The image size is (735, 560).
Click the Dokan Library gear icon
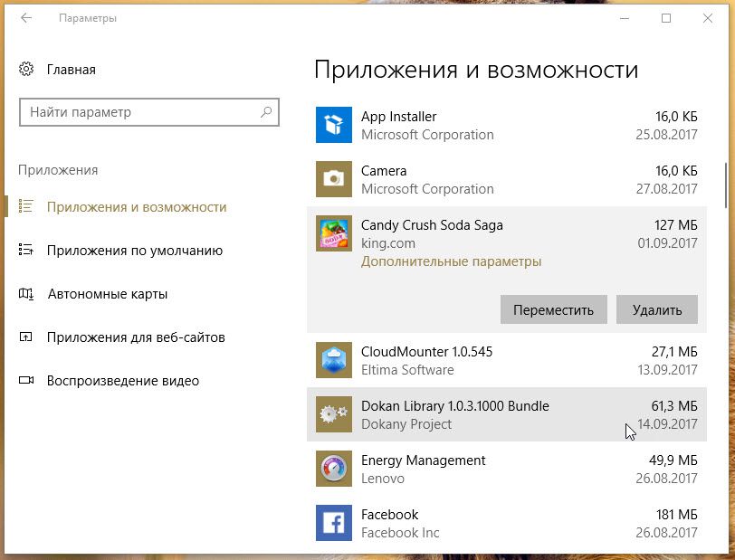pyautogui.click(x=333, y=414)
